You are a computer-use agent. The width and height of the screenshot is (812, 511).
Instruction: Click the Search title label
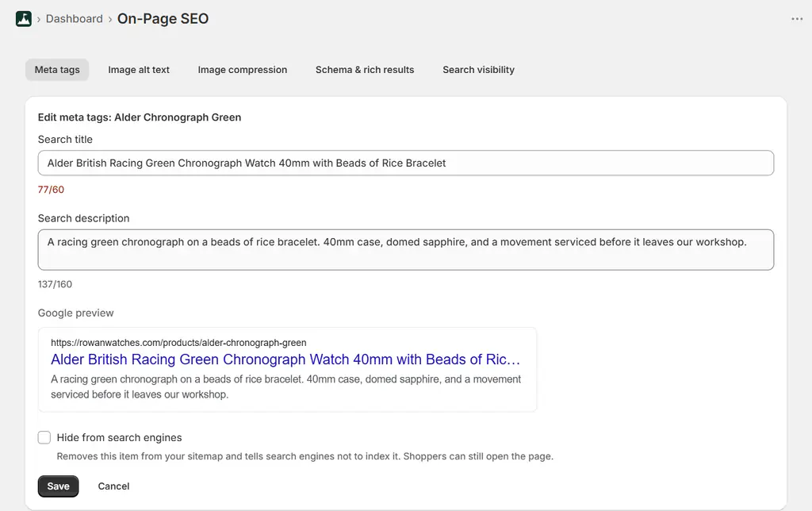(x=65, y=140)
